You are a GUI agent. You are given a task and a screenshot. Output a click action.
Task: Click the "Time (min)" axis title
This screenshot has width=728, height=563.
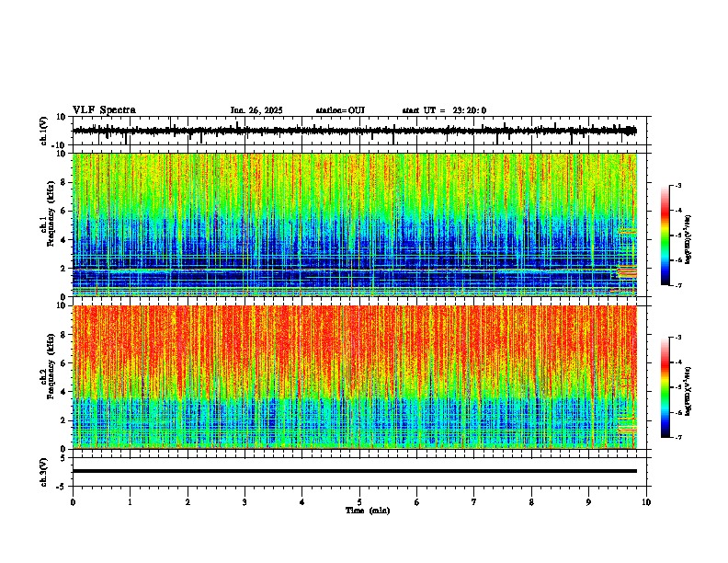pos(368,511)
